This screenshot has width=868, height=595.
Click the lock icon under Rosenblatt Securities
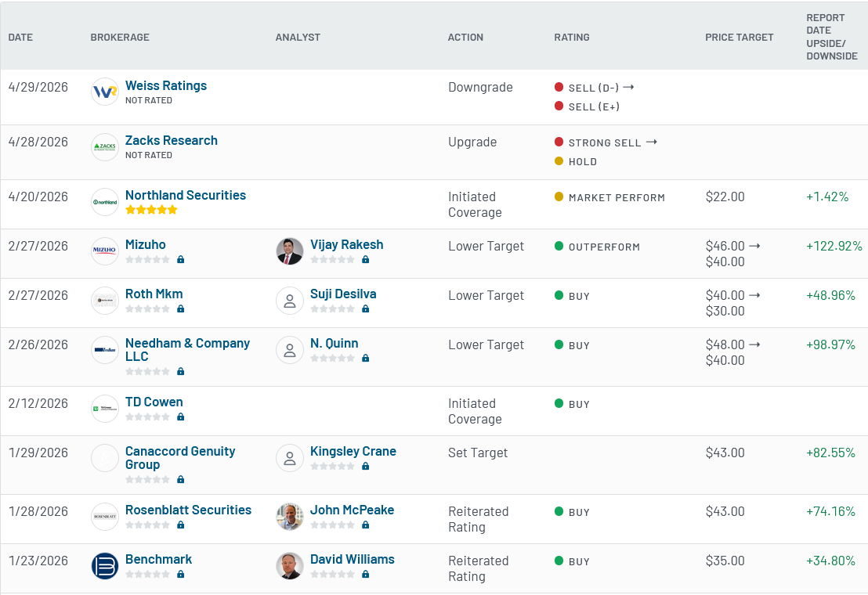pos(180,525)
